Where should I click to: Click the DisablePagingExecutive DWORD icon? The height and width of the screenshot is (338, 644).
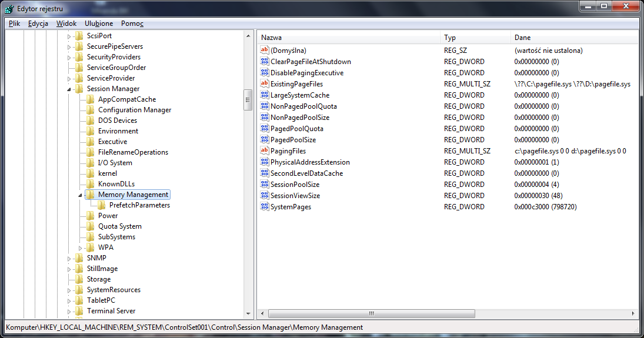coord(265,73)
